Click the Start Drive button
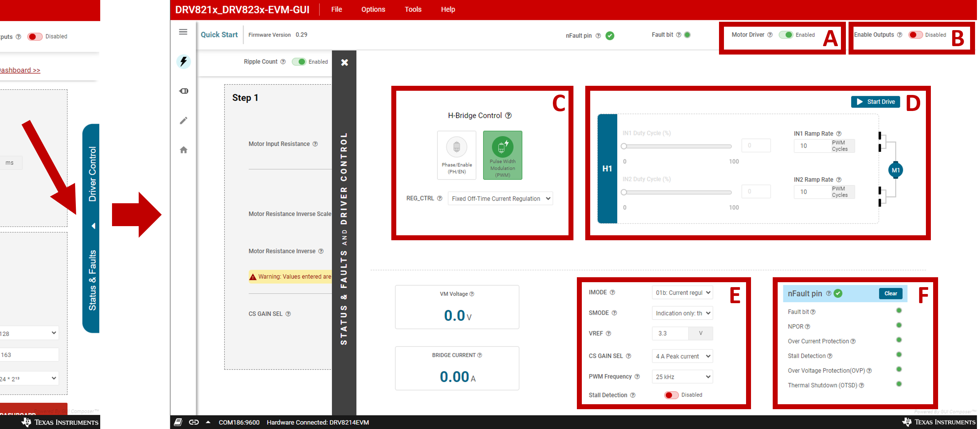The height and width of the screenshot is (429, 980). (875, 102)
